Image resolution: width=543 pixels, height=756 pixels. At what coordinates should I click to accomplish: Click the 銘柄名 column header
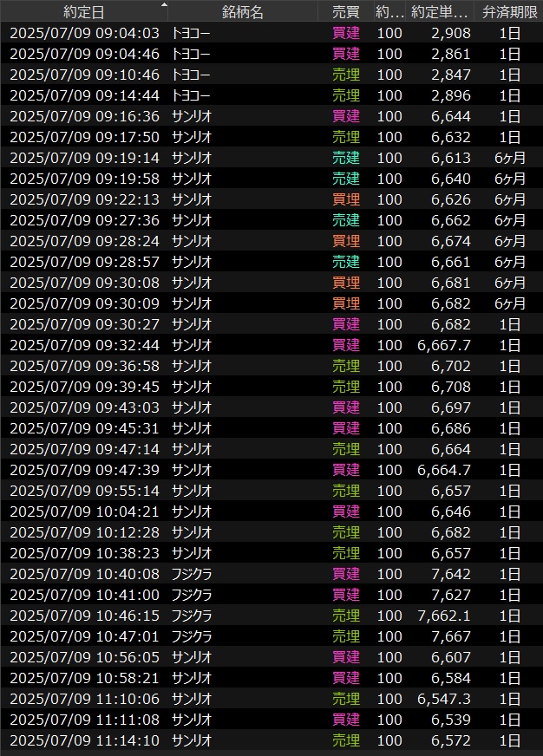click(243, 11)
